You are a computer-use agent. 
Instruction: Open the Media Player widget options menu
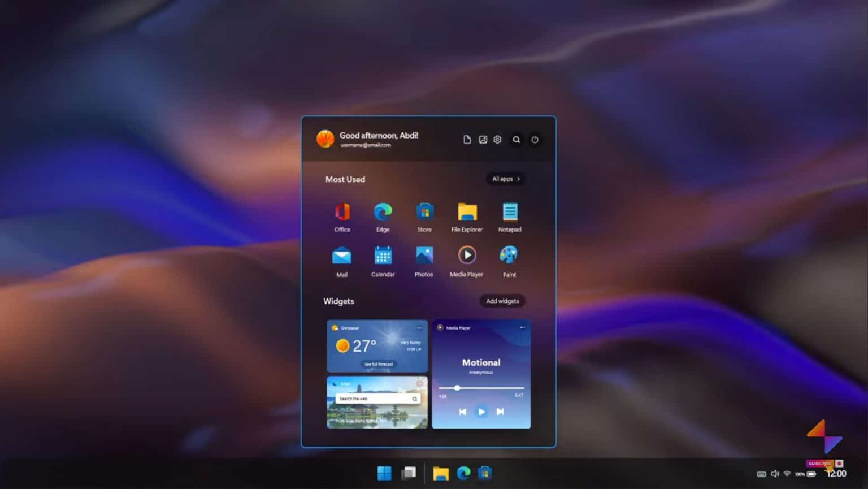click(523, 328)
